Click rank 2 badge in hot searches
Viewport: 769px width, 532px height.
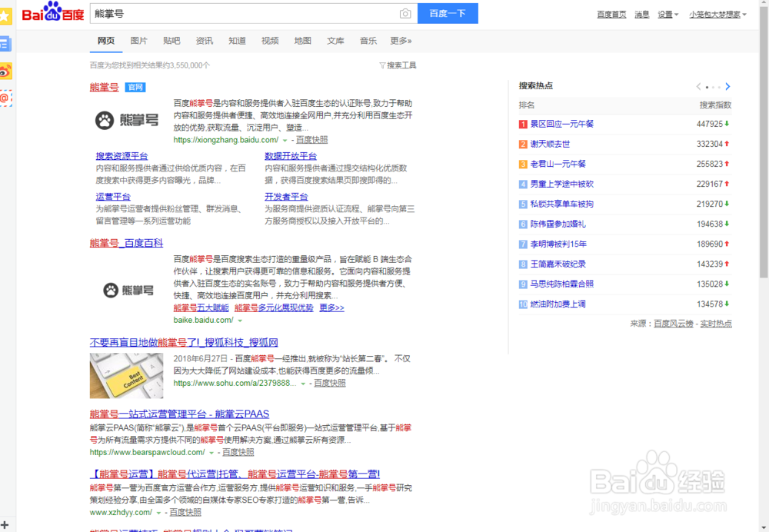[x=523, y=145]
